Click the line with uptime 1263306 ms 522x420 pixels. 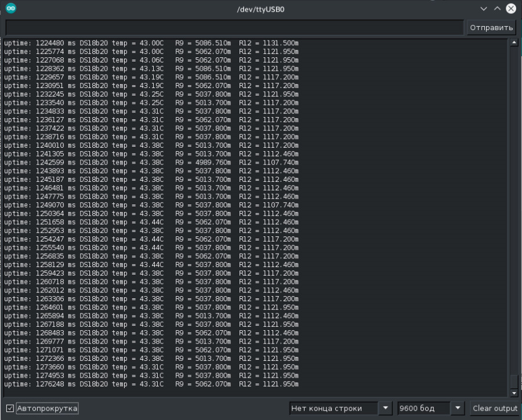[x=151, y=299]
